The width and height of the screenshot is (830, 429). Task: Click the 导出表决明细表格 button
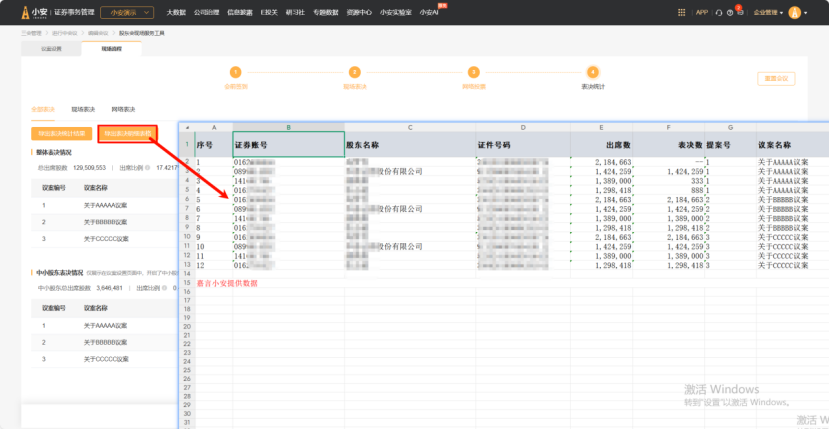(x=126, y=132)
